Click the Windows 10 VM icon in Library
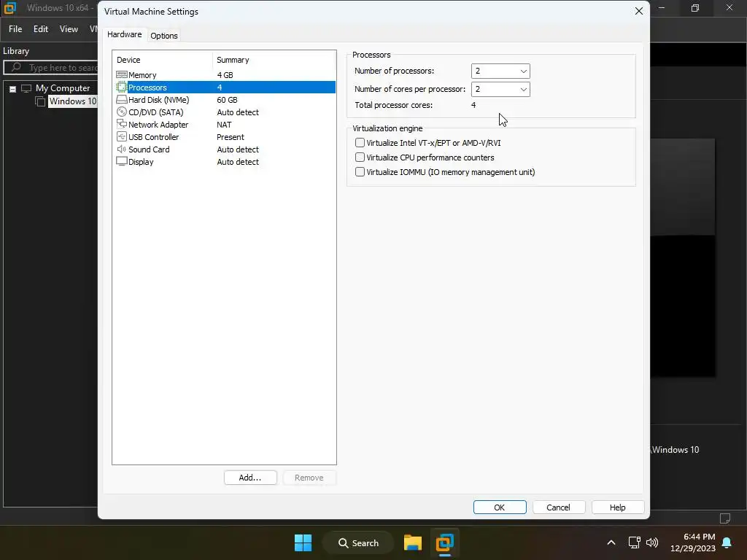 [x=41, y=101]
